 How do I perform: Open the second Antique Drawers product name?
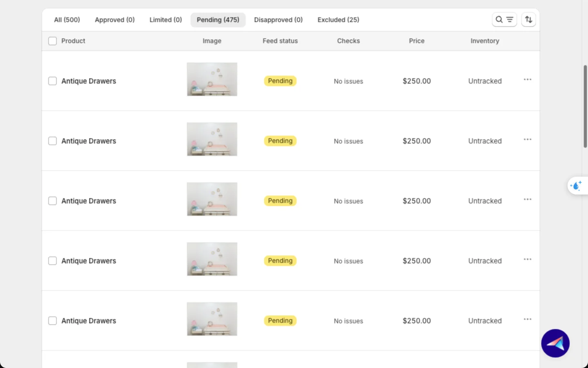pos(89,141)
